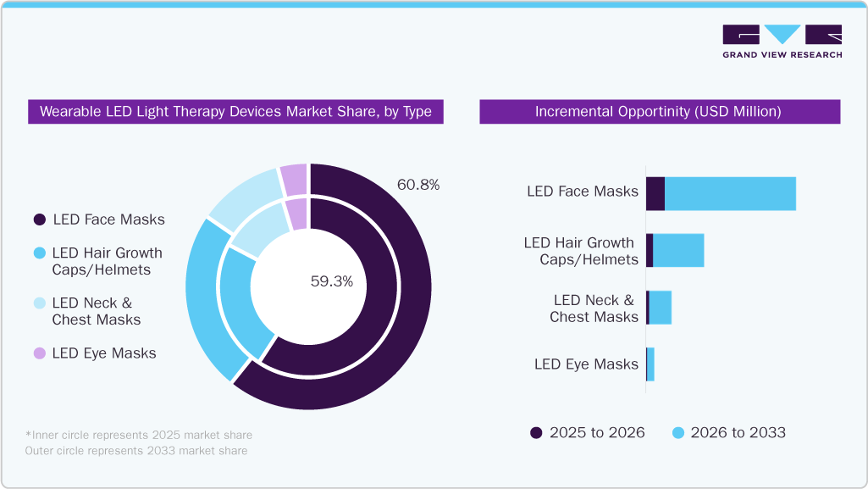This screenshot has width=868, height=489.
Task: Click the bar chart 'LED Hair Growth Caps/Helmets' axis label
Action: (581, 251)
